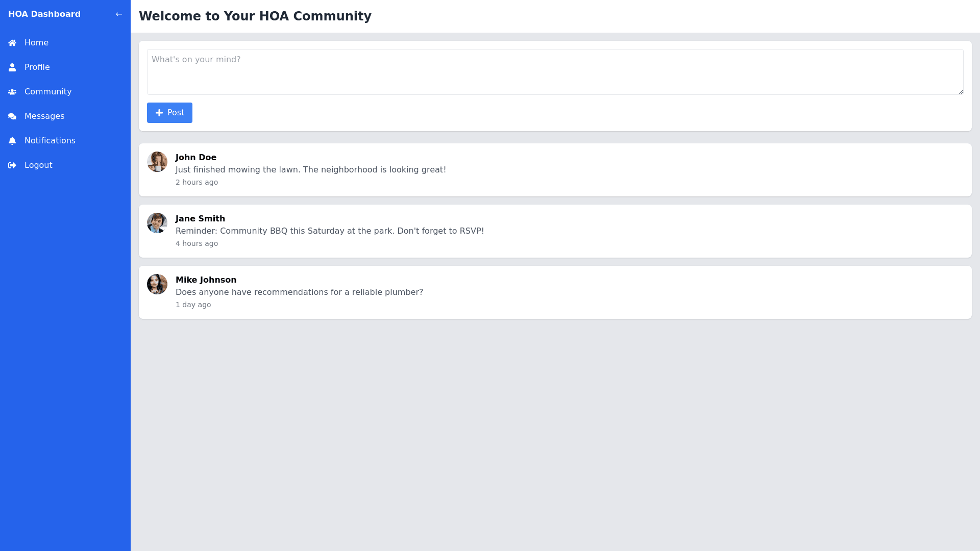Collapse the sidebar with the arrow

pyautogui.click(x=119, y=14)
